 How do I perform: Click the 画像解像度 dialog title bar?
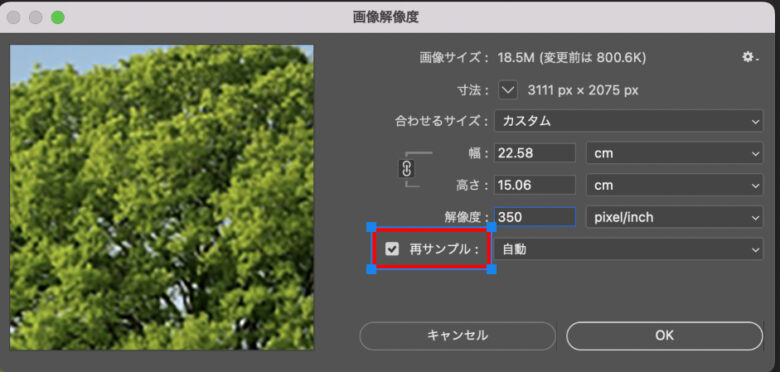pyautogui.click(x=386, y=17)
